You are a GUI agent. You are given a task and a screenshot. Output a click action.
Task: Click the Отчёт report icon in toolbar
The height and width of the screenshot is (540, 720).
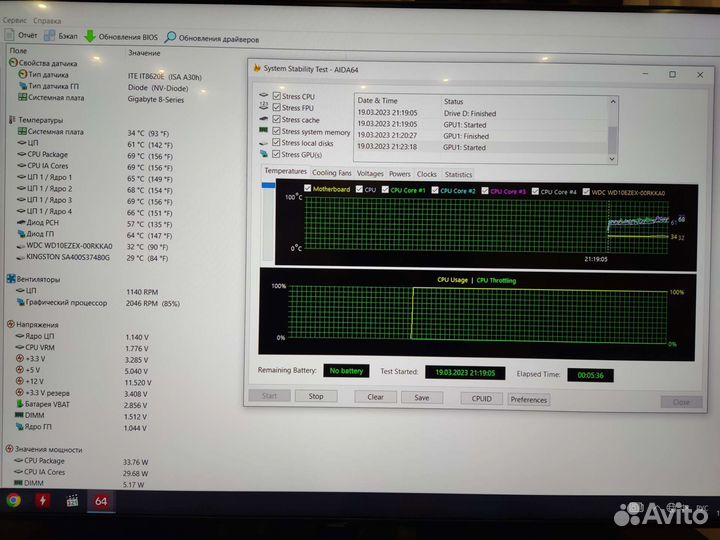pyautogui.click(x=9, y=36)
